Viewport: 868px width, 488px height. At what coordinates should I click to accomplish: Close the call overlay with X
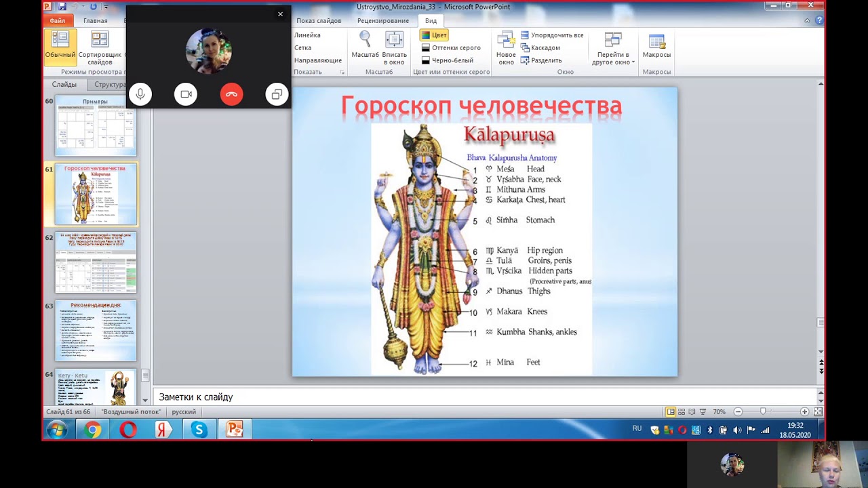coord(280,14)
